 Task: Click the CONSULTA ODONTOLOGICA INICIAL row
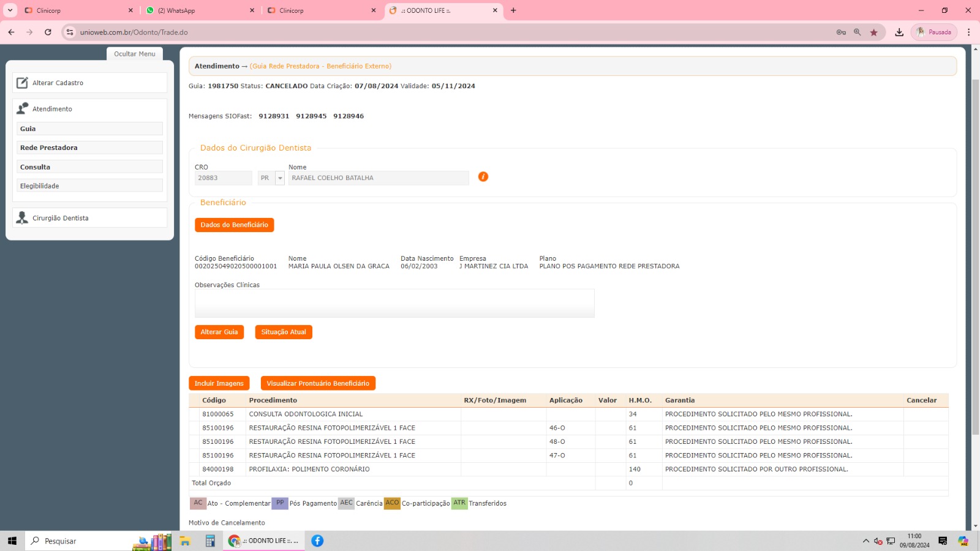(568, 414)
